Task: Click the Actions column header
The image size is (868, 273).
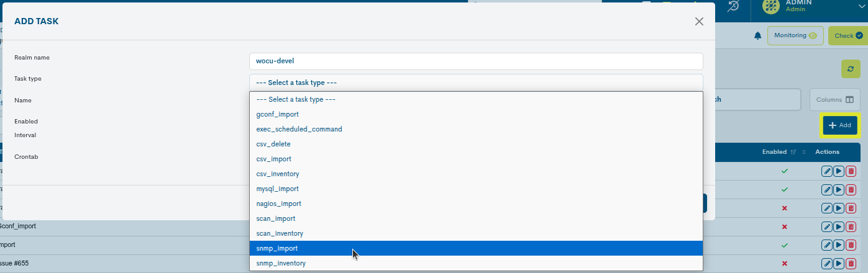Action: pos(827,152)
